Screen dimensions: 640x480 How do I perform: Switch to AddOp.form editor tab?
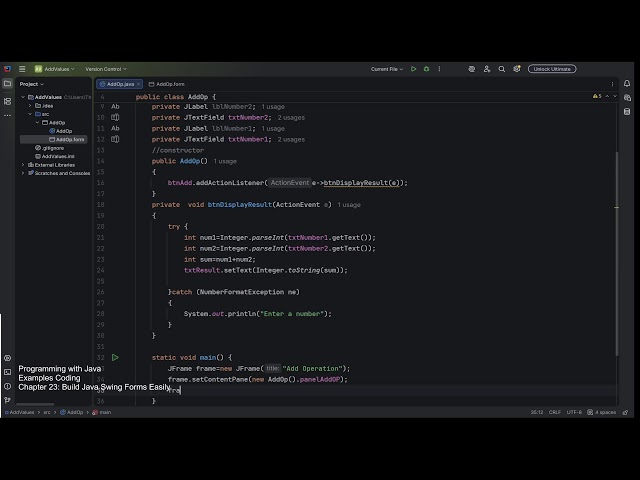pyautogui.click(x=167, y=84)
